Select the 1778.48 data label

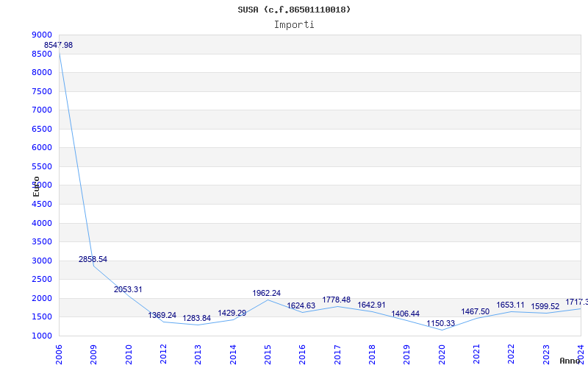[337, 300]
